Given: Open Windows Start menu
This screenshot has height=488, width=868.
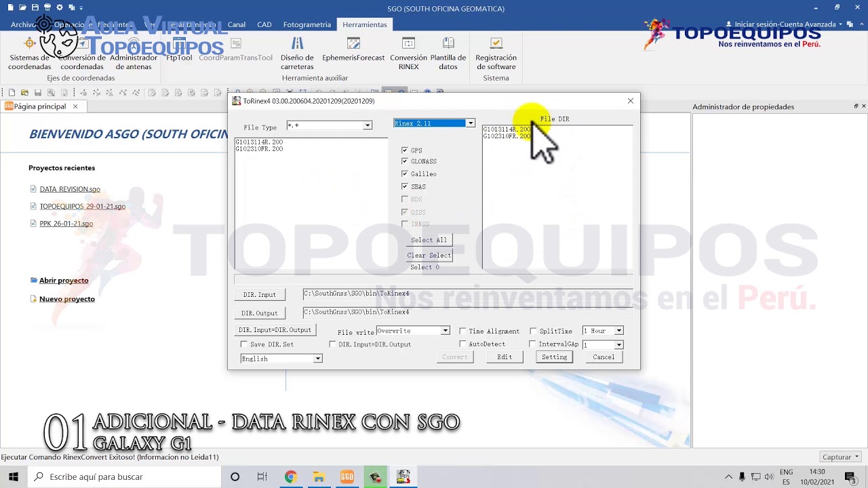Looking at the screenshot, I should point(13,476).
